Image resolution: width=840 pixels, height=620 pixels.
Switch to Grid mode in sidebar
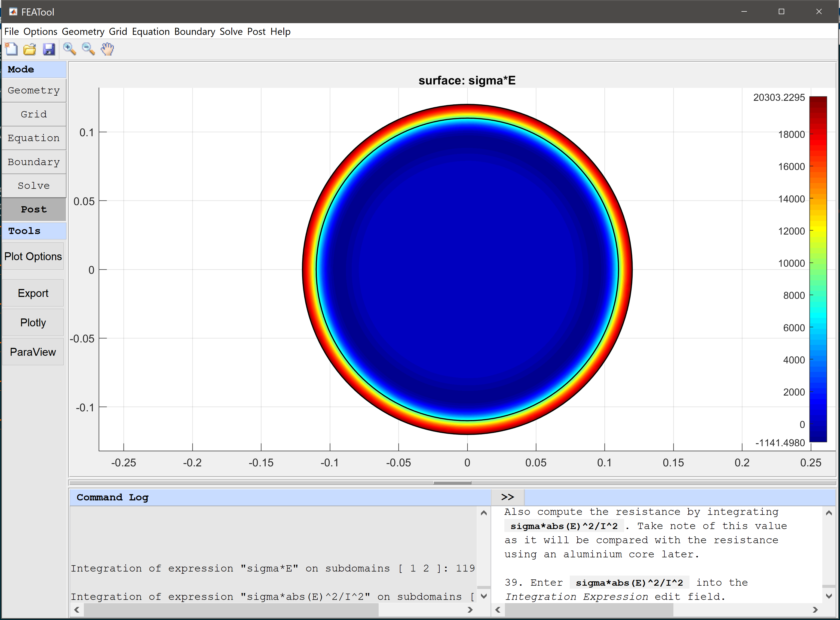(34, 114)
